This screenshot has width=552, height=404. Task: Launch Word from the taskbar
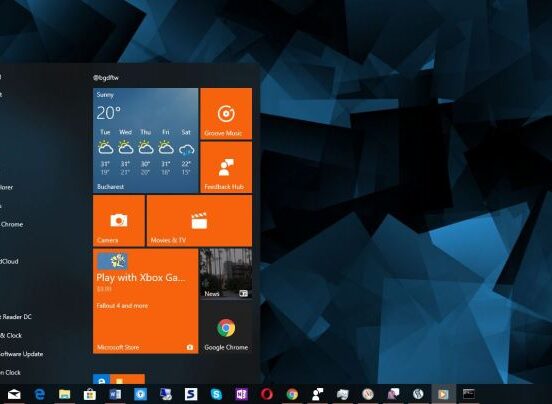coord(115,394)
